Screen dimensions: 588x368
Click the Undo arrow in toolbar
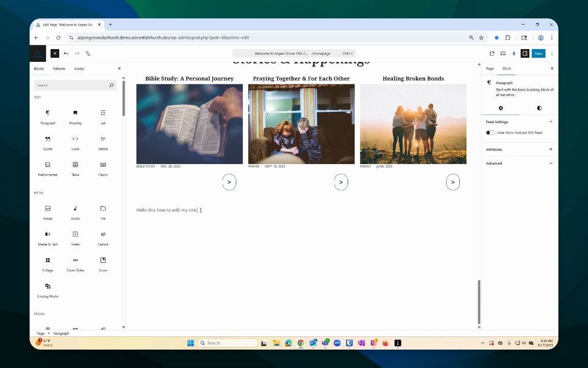(66, 54)
